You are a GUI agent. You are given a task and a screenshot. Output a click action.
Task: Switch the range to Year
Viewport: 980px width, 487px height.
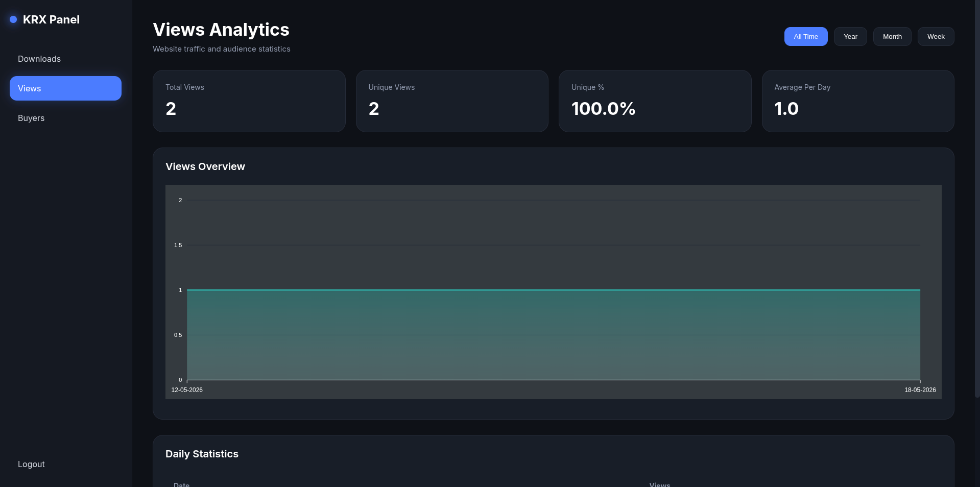pyautogui.click(x=850, y=37)
